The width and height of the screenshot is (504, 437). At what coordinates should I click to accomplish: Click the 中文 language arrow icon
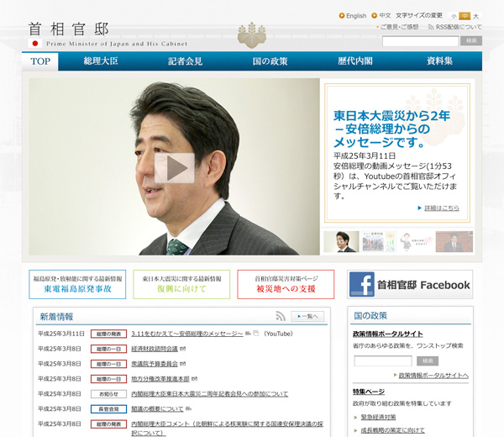[x=375, y=16]
